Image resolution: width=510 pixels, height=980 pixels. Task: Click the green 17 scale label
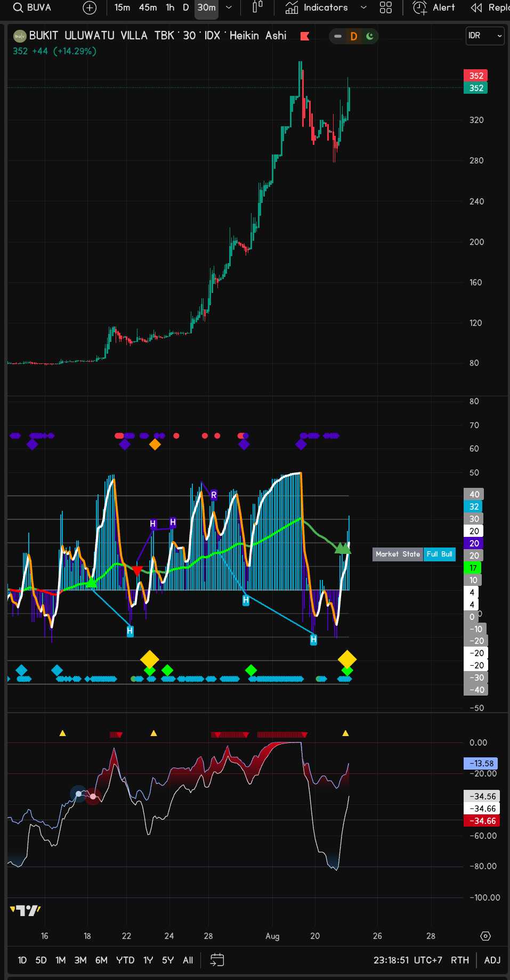[473, 568]
